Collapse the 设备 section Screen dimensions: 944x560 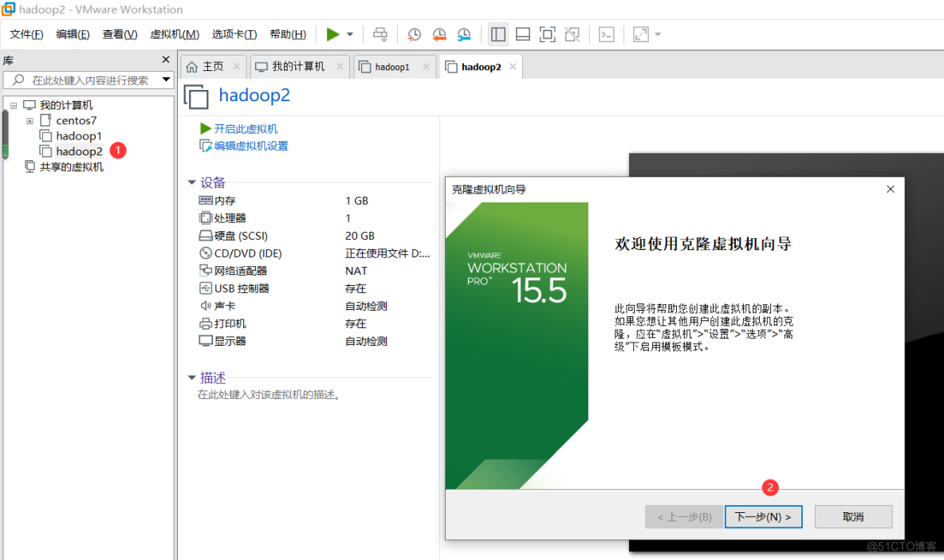point(192,182)
